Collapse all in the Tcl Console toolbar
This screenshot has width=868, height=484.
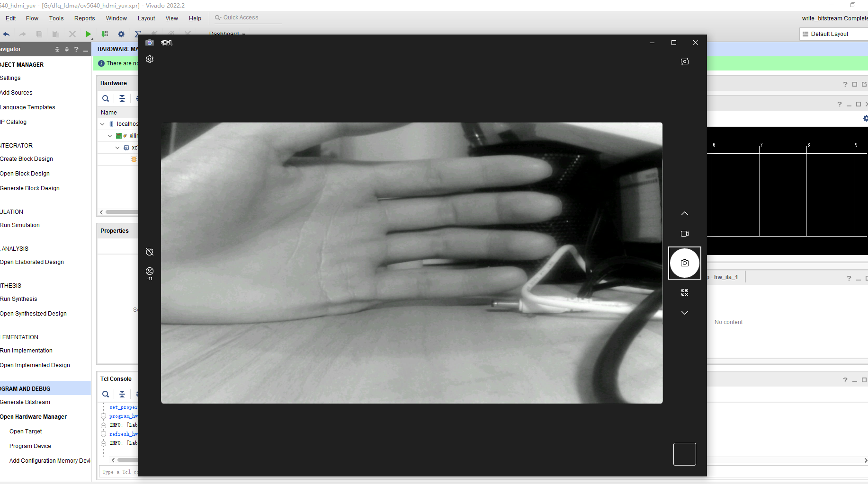(122, 394)
